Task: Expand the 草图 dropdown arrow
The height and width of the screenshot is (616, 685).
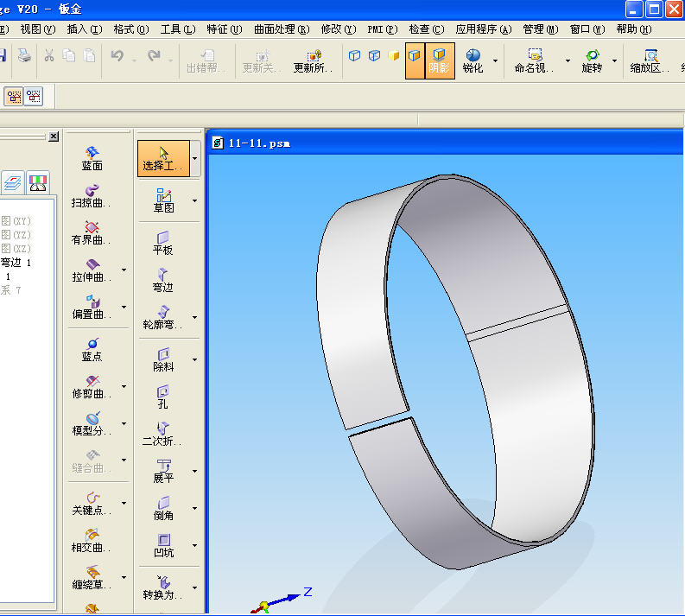Action: point(195,200)
